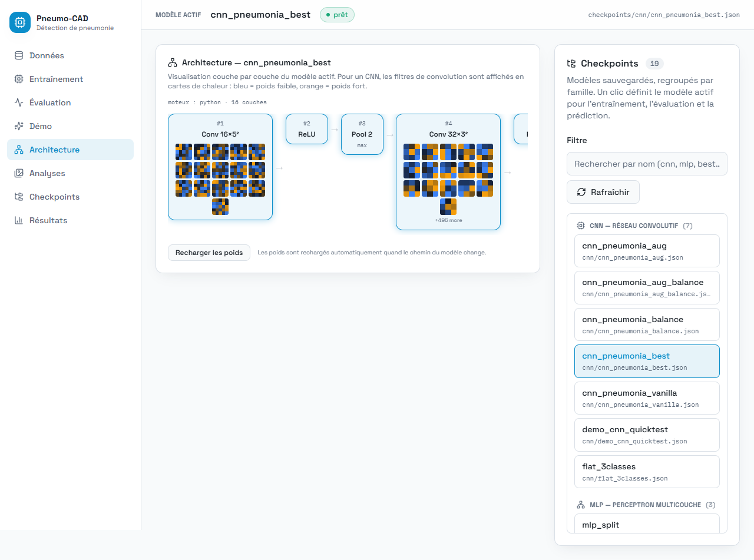Open the Données section

70,55
